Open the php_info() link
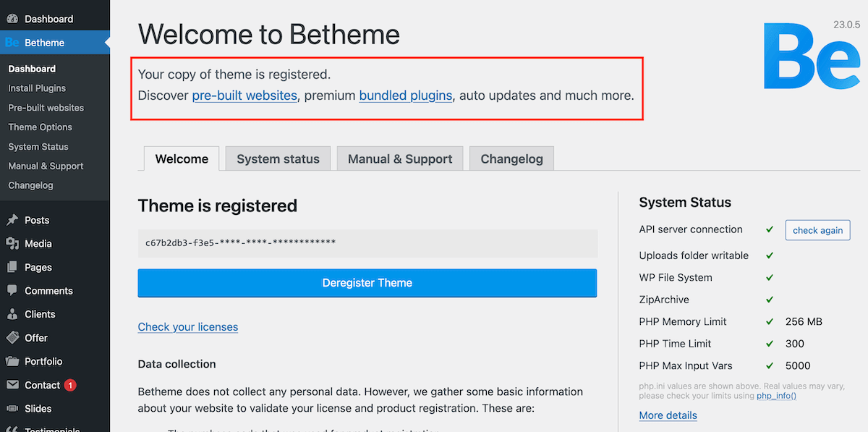Viewport: 868px width, 432px height. [776, 396]
